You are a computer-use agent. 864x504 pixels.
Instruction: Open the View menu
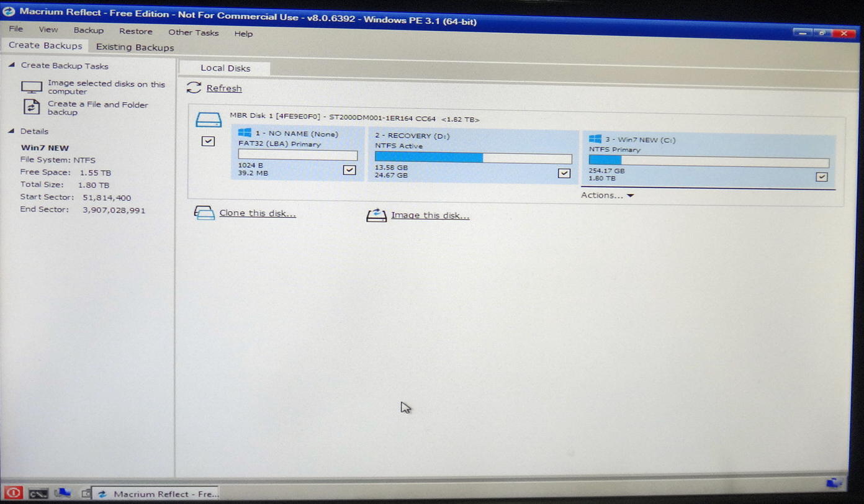tap(48, 29)
